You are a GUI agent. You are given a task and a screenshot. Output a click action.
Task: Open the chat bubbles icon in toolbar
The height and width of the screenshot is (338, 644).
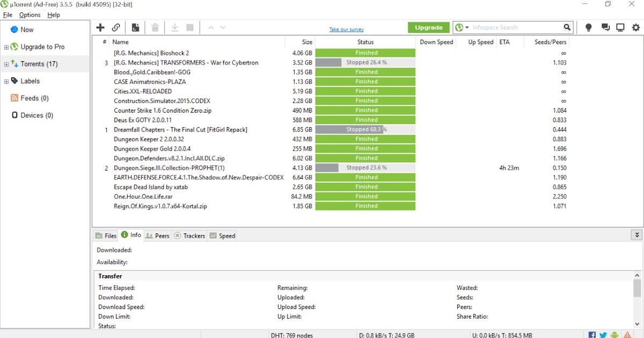pos(605,27)
